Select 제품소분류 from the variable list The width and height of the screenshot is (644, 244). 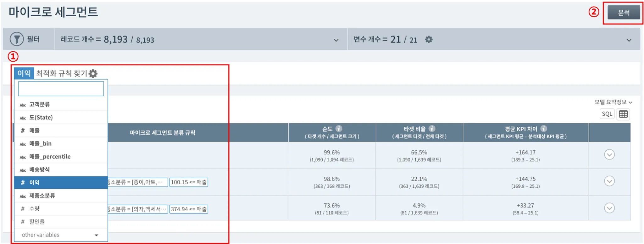61,196
